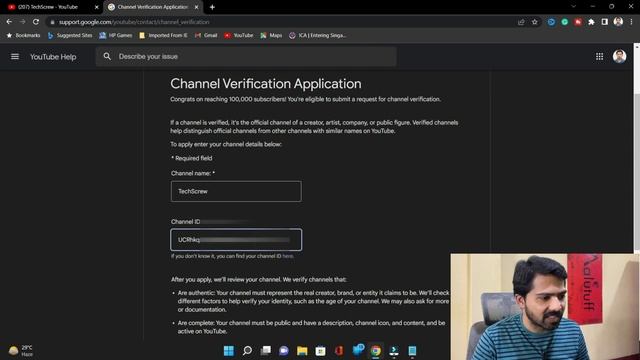Click the 'Are authentic' bullet text
640x360 pixels.
[x=313, y=301]
